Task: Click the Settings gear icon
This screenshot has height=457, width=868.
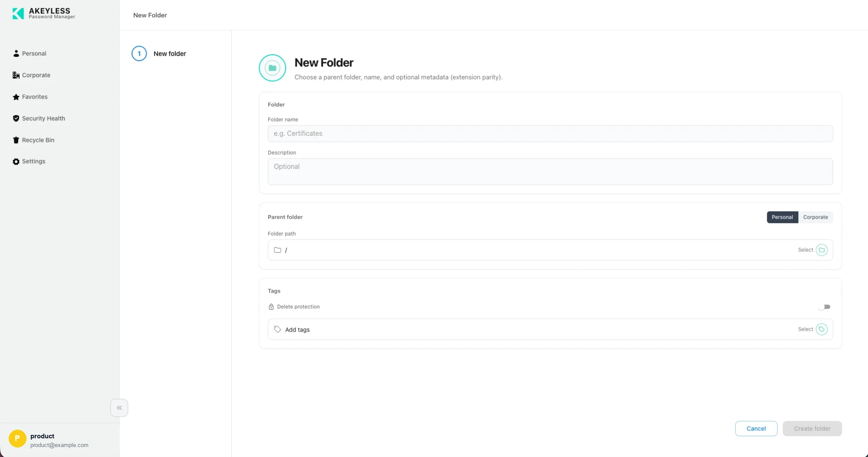Action: click(16, 161)
